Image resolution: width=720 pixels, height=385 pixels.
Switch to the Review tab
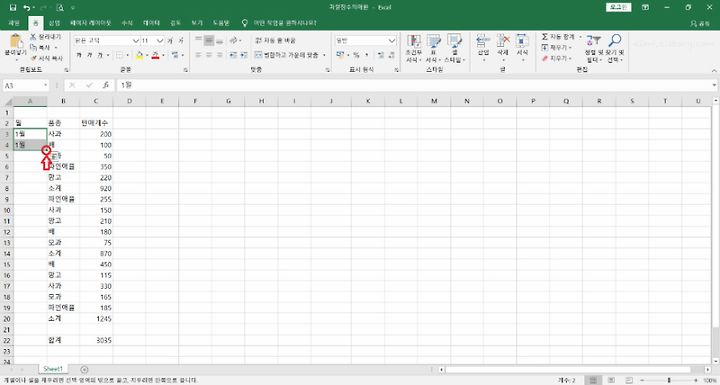[175, 23]
